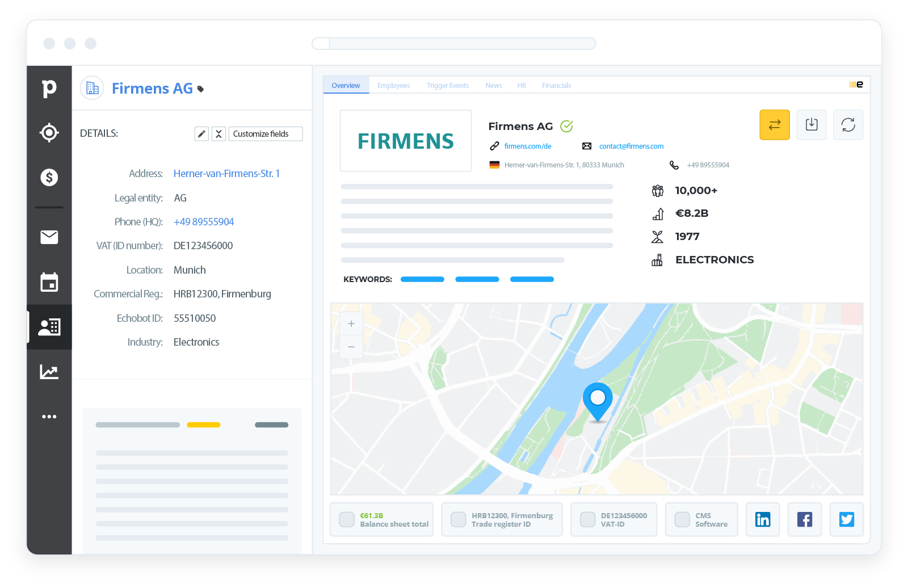Zoom into the map with the plus control
Image resolution: width=908 pixels, height=588 pixels.
click(351, 322)
